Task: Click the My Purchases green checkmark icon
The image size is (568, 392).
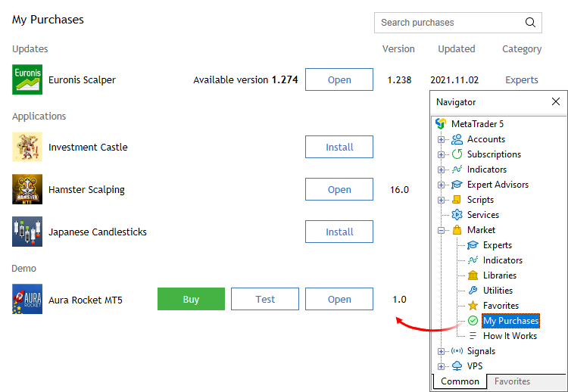Action: click(x=473, y=321)
